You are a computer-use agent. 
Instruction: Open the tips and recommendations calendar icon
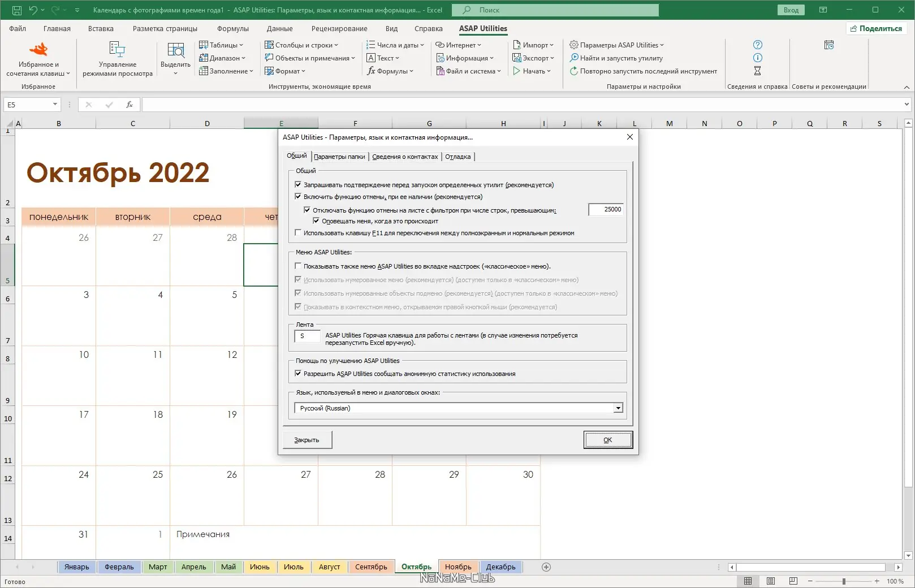[829, 45]
